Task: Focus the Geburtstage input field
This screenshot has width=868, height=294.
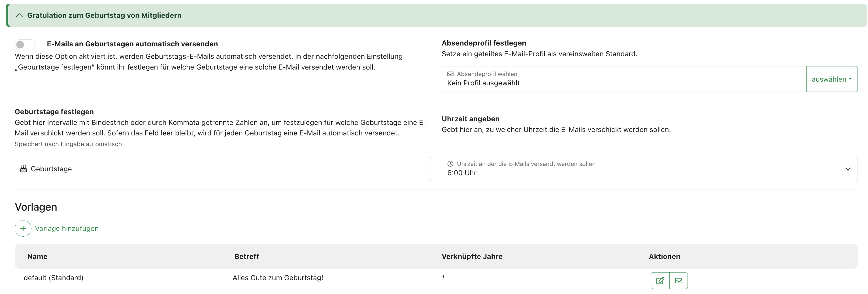Action: [x=223, y=169]
